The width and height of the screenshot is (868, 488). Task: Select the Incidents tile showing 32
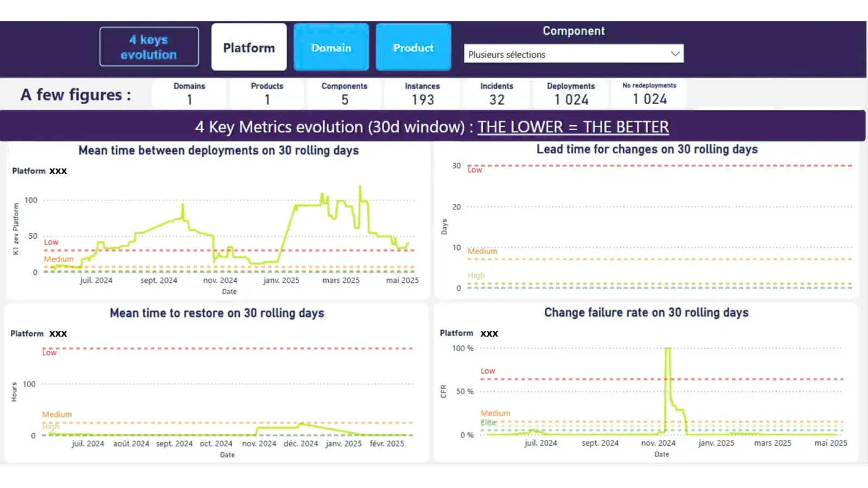coord(496,93)
